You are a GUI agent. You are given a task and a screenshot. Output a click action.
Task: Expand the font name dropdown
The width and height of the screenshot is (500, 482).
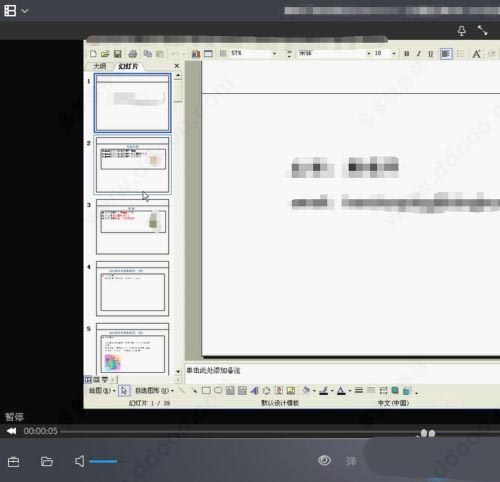[x=369, y=54]
